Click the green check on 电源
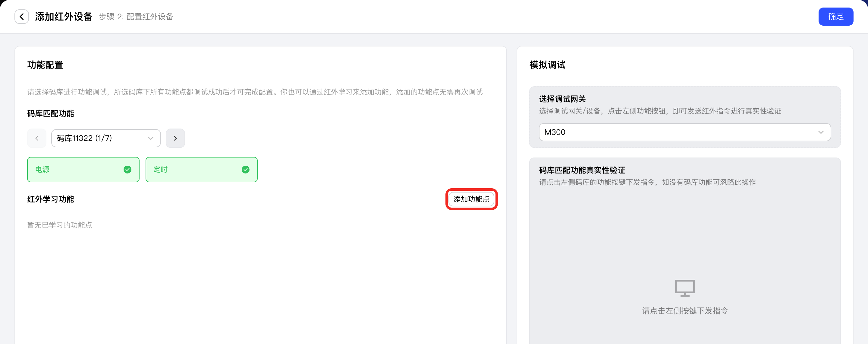This screenshot has width=868, height=344. 127,170
